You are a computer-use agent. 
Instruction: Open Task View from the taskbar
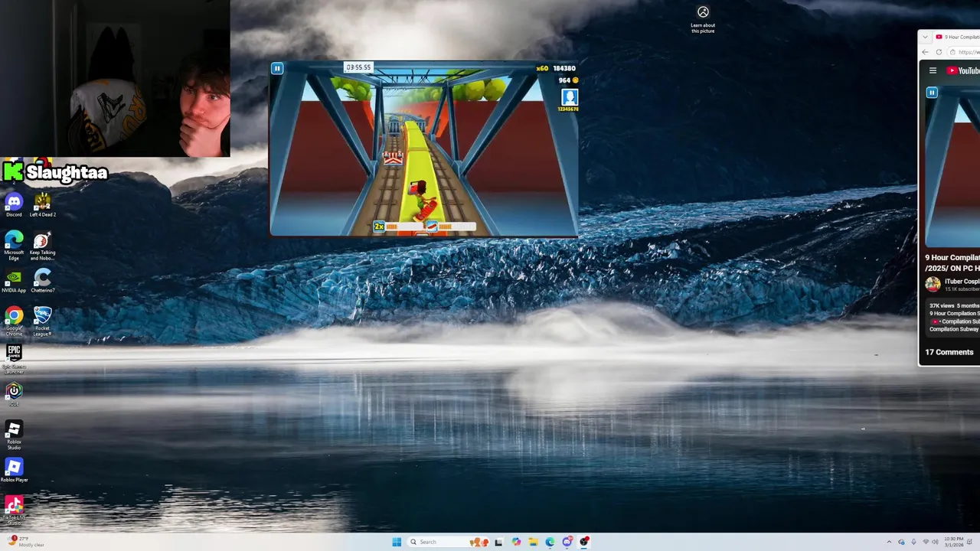pyautogui.click(x=498, y=542)
